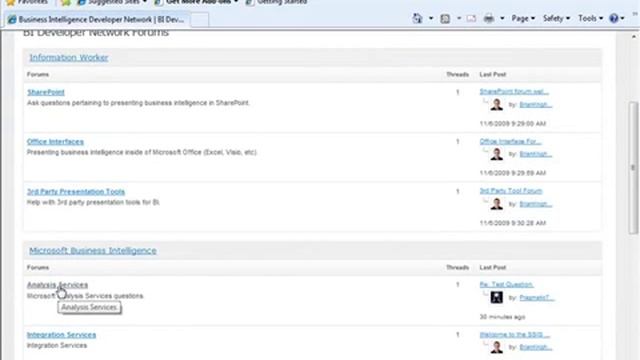
Task: Click 'Help with 3rd party presentation tools' text
Action: point(93,202)
